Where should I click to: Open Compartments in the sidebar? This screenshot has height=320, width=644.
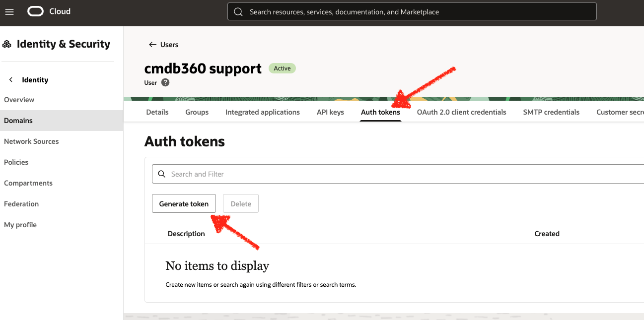click(x=28, y=183)
